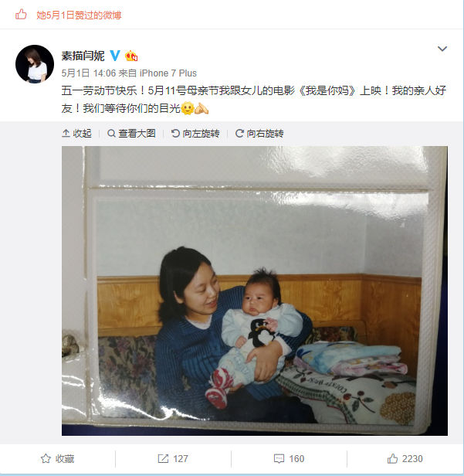Viewport: 464px width, 476px height.
Task: Open the 素描闫妮 profile avatar
Action: click(35, 64)
